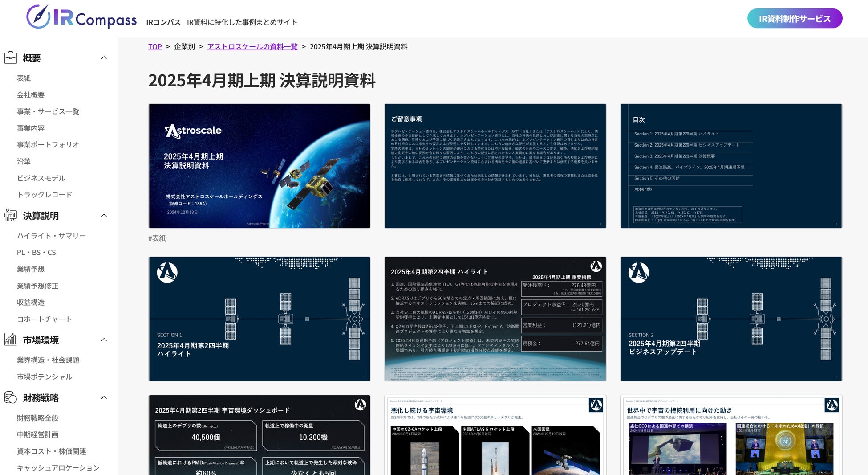Go to the TOP breadcrumb link
The image size is (868, 475).
155,47
